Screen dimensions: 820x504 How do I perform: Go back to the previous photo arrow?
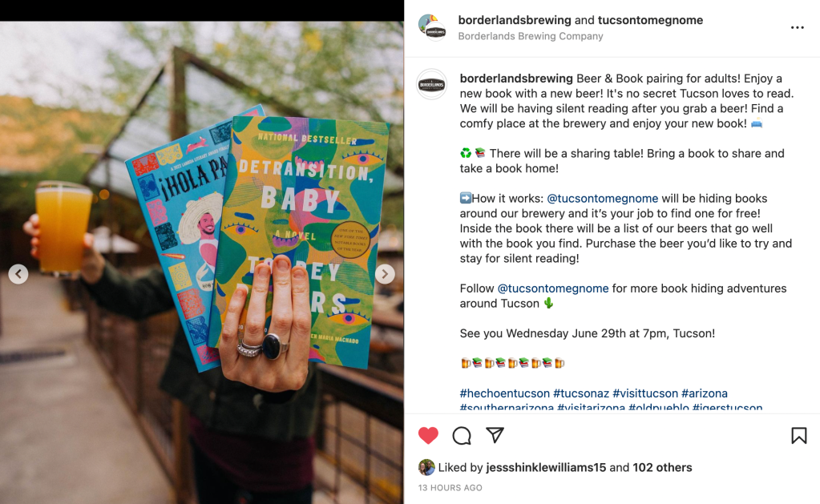click(x=18, y=274)
